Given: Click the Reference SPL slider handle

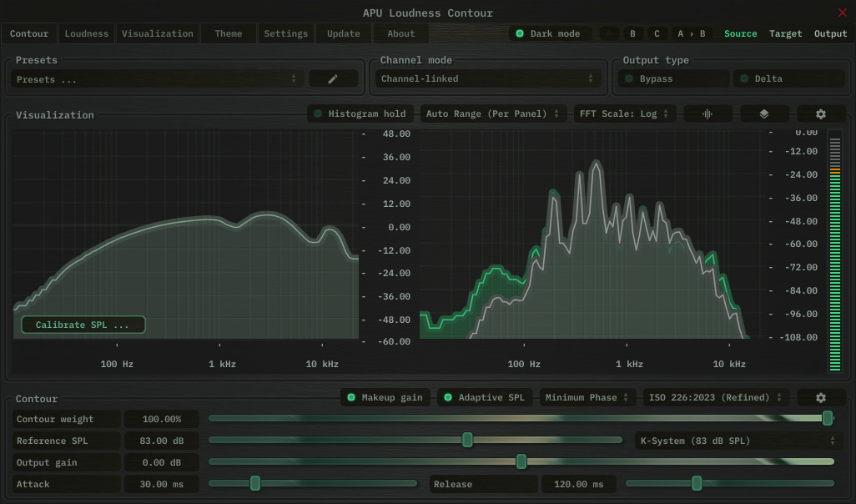Looking at the screenshot, I should (467, 440).
